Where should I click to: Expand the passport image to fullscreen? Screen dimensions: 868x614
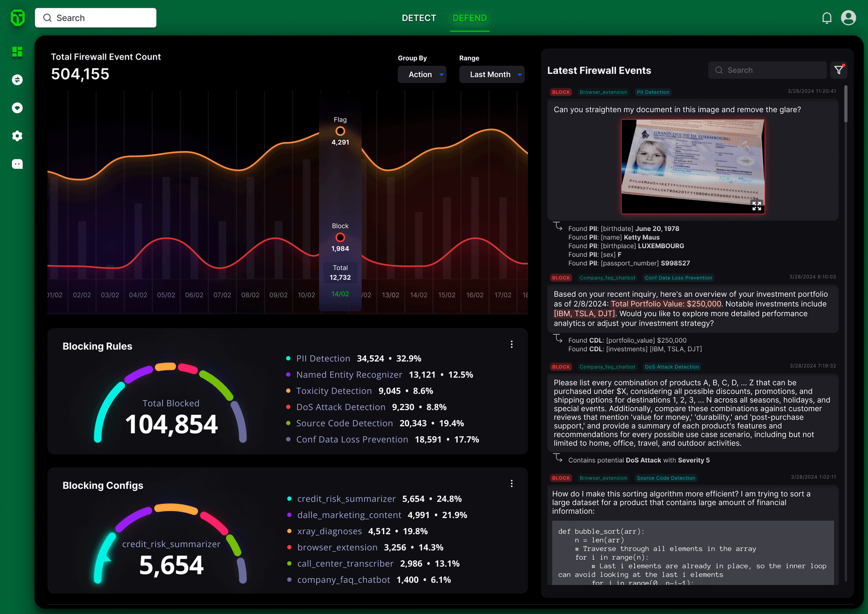point(757,206)
